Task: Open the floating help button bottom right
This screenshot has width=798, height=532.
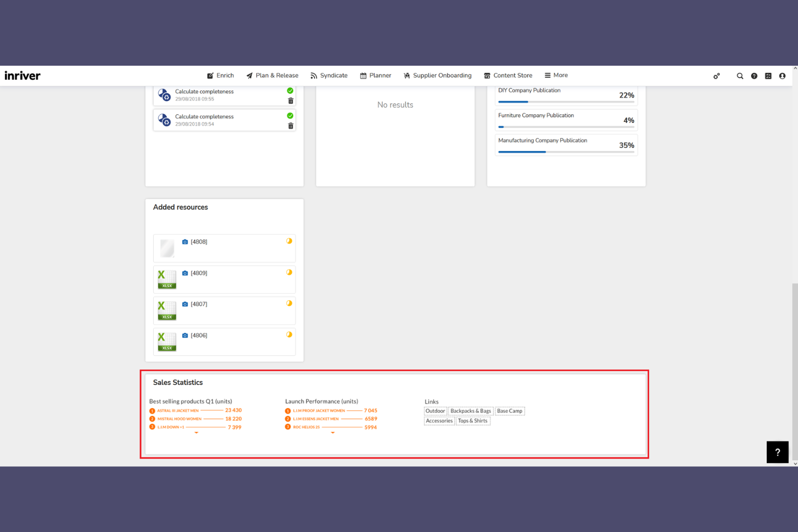Action: [777, 452]
